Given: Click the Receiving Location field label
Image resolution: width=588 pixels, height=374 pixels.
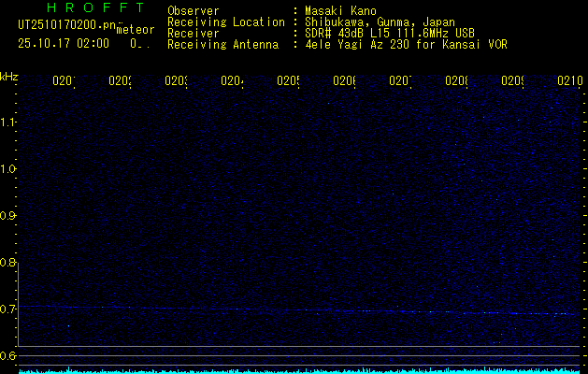Looking at the screenshot, I should pos(225,22).
